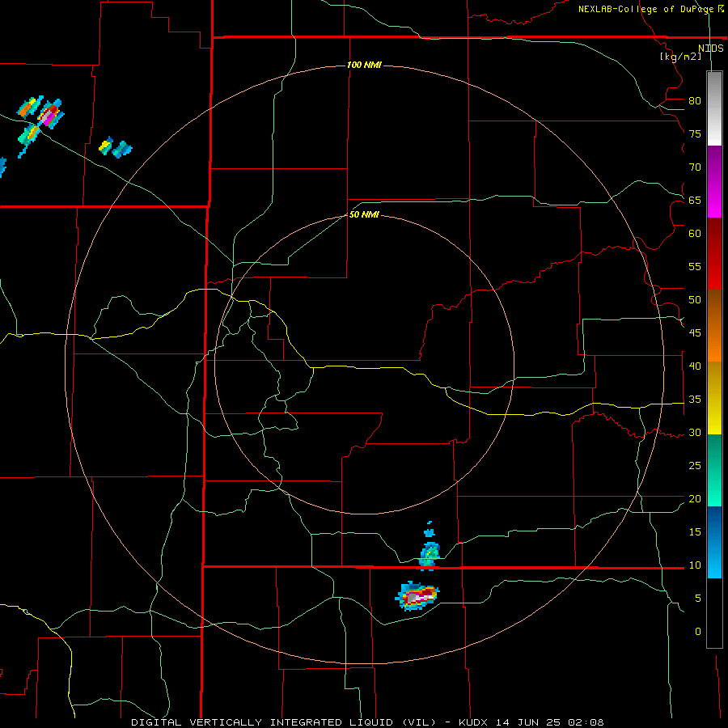Click the 5 value on the VIL scale
The width and height of the screenshot is (728, 728).
coord(698,599)
